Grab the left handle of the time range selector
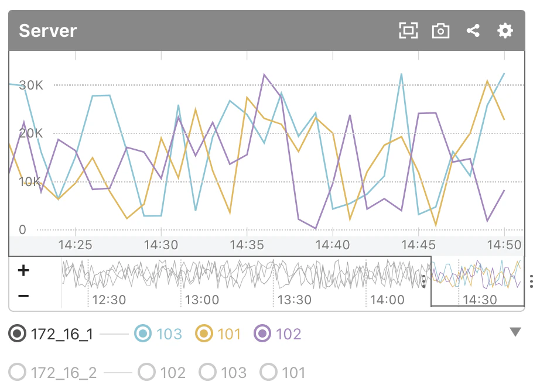The image size is (540, 392). [424, 281]
